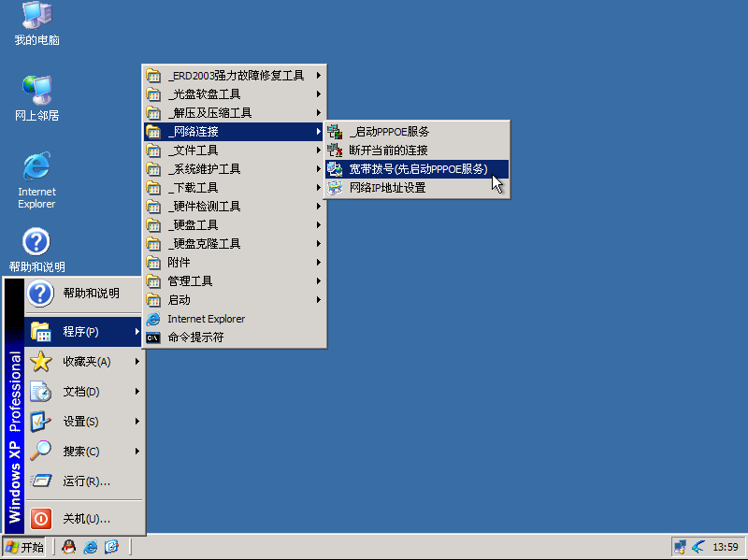This screenshot has height=560, width=748.
Task: Open Internet Explorer desktop shortcut
Action: pyautogui.click(x=36, y=179)
